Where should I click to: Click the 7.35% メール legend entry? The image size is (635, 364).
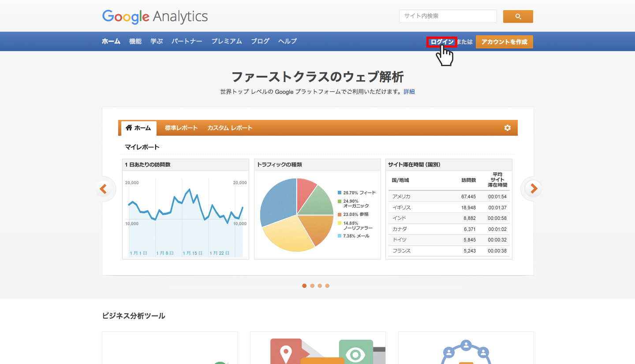pos(354,236)
